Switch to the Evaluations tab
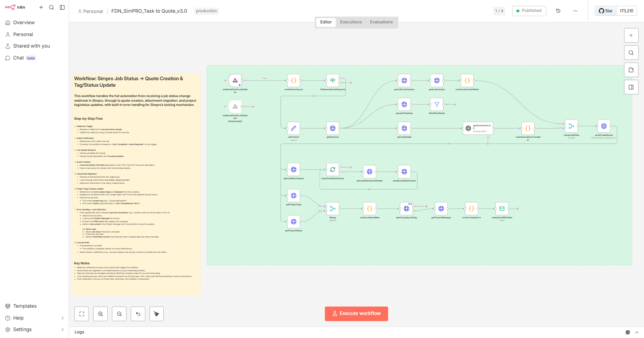 point(381,22)
